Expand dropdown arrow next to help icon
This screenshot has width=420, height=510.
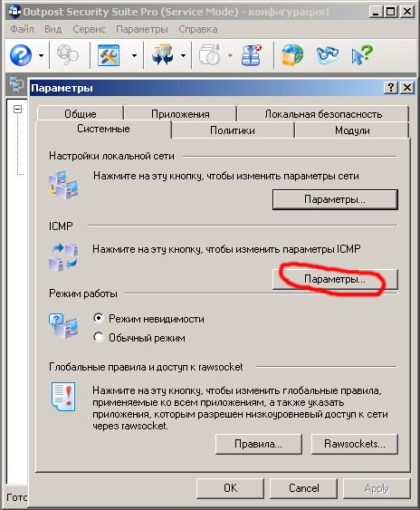click(41, 55)
